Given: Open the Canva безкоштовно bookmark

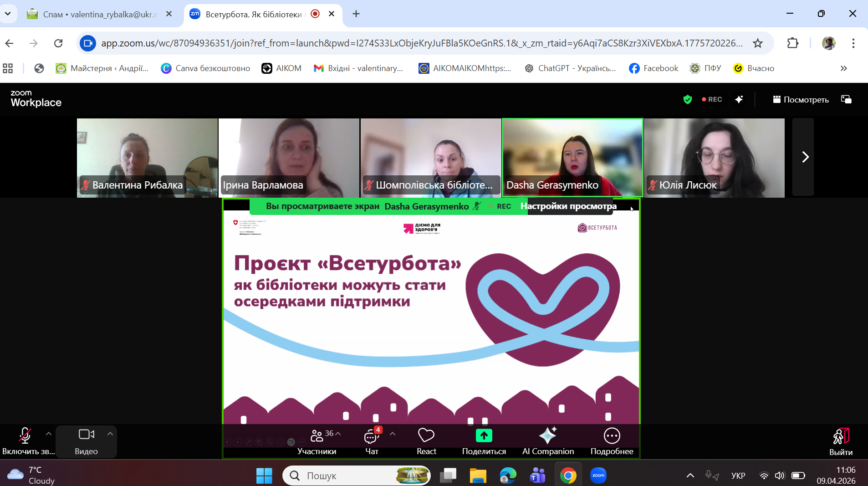Looking at the screenshot, I should [x=205, y=68].
